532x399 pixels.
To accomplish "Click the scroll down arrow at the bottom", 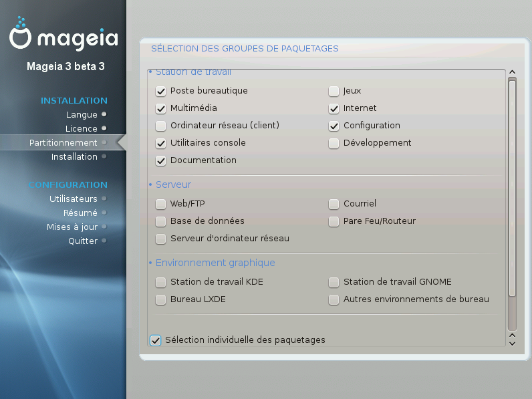I will 513,344.
